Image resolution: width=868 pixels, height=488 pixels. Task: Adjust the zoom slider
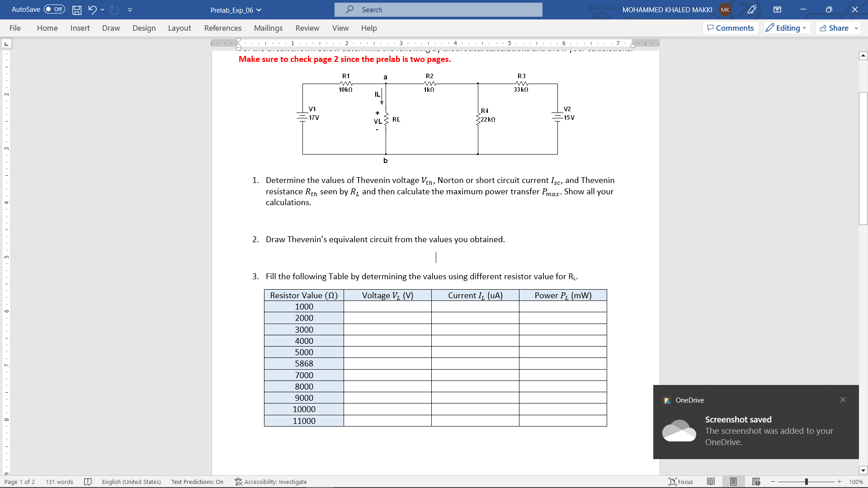pos(806,482)
